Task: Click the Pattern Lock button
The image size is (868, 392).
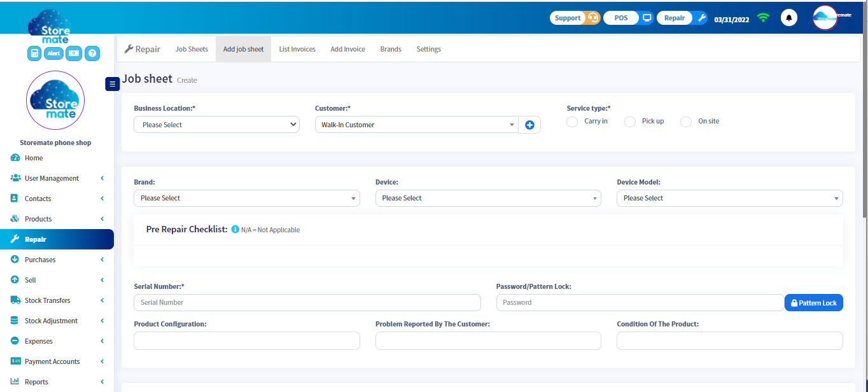Action: [x=814, y=303]
